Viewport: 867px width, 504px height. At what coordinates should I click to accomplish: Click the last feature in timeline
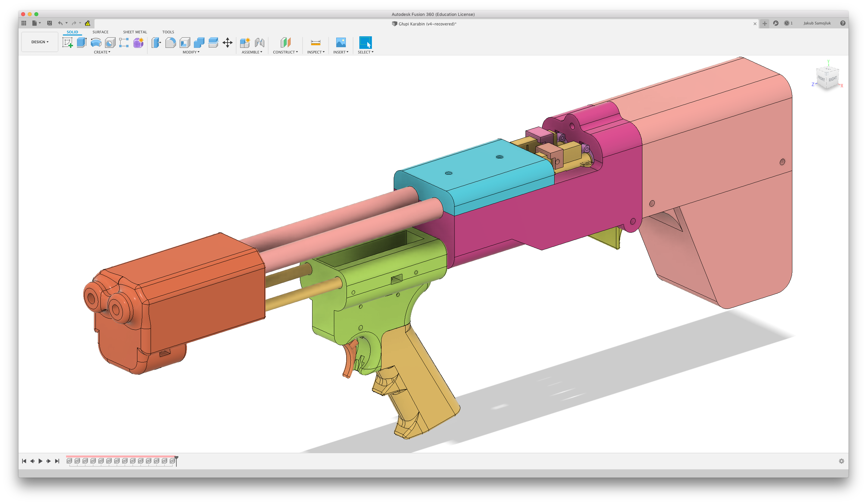point(172,461)
